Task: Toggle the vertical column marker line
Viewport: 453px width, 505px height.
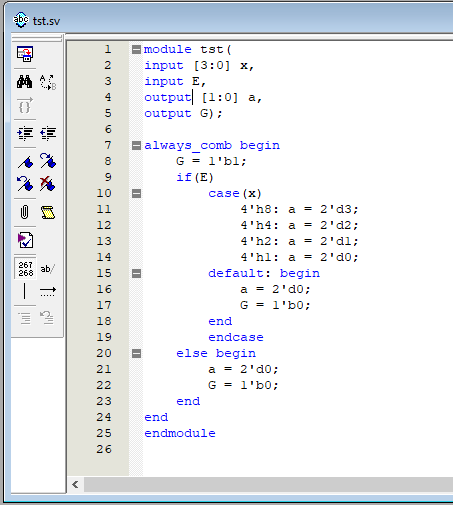Action: click(25, 291)
